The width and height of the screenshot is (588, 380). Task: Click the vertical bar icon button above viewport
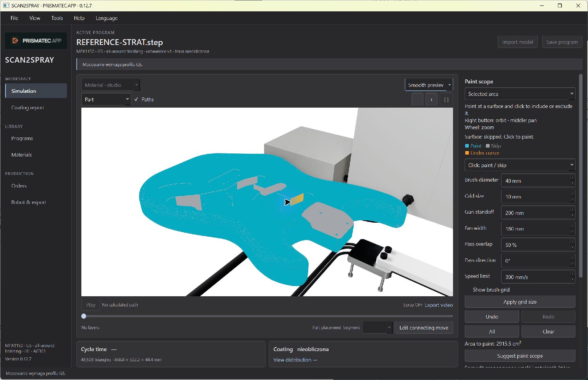pyautogui.click(x=432, y=99)
